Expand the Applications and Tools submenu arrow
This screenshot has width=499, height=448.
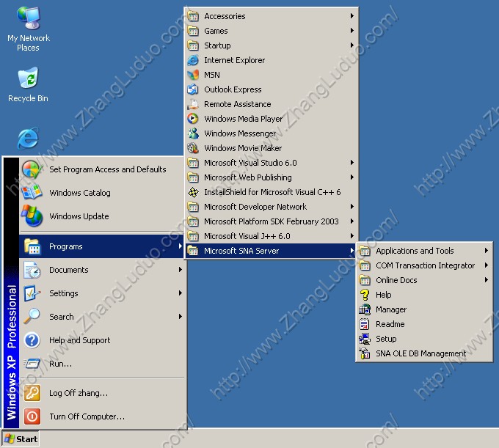pos(487,251)
